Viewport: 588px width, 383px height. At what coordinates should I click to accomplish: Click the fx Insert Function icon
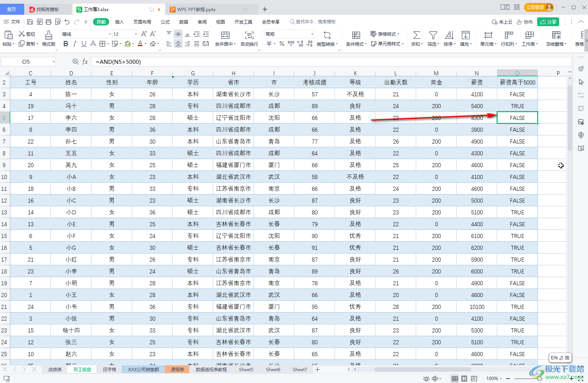click(x=85, y=62)
